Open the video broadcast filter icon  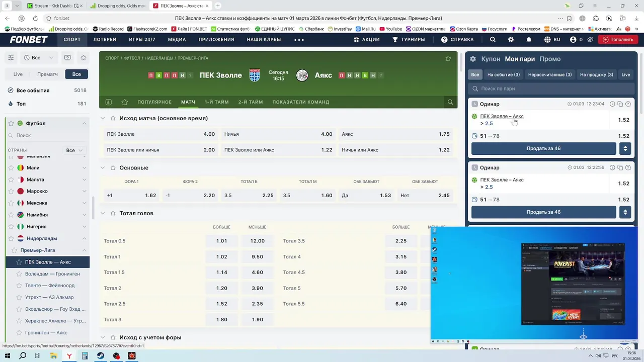click(67, 58)
